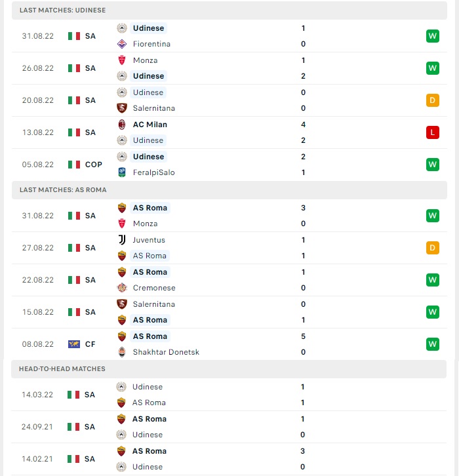This screenshot has width=459, height=476.
Task: Click Salernitana crest in 20.08.22 match
Action: [x=122, y=108]
